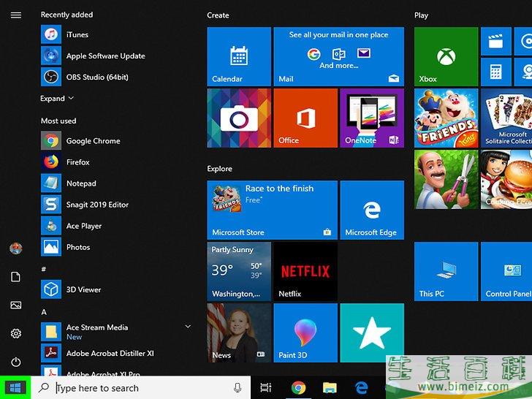Open the Control Panel tile
Viewport: 532px width, 399px height.
[506, 271]
